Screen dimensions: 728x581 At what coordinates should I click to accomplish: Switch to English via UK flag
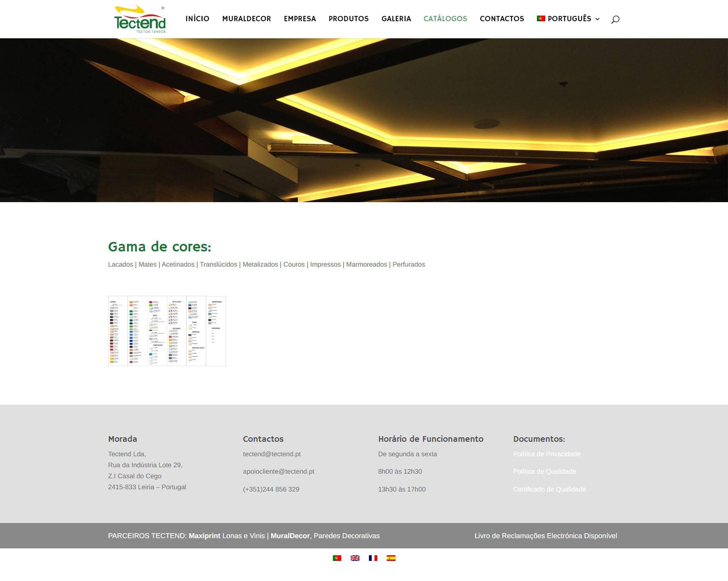coord(355,558)
